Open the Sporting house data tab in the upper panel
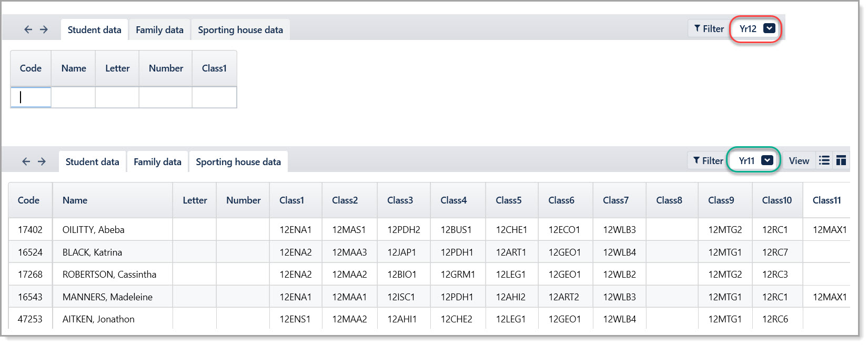 coord(240,30)
